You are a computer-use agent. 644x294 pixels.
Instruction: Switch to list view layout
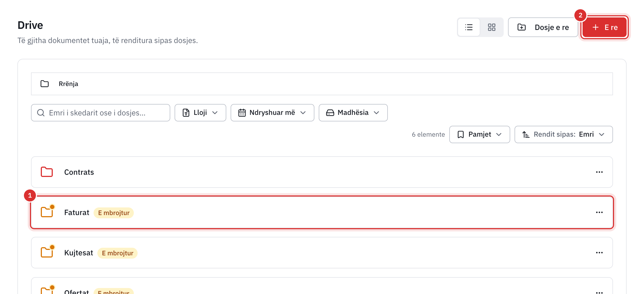click(x=469, y=27)
